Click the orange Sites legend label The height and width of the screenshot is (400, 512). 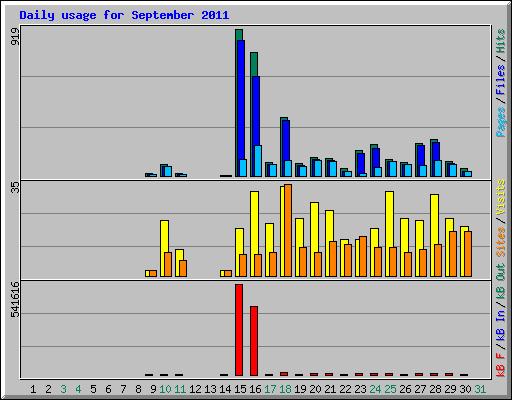tap(501, 242)
